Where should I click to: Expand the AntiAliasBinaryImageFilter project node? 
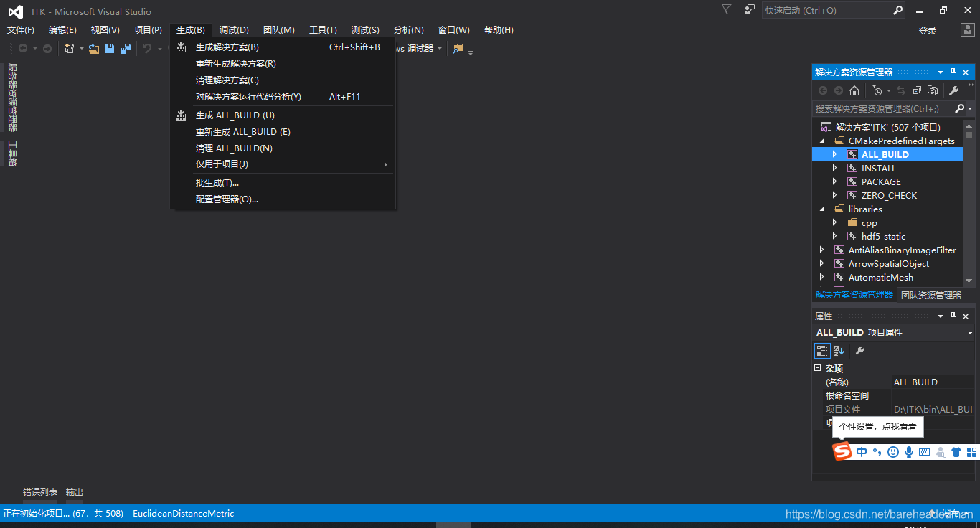(822, 250)
